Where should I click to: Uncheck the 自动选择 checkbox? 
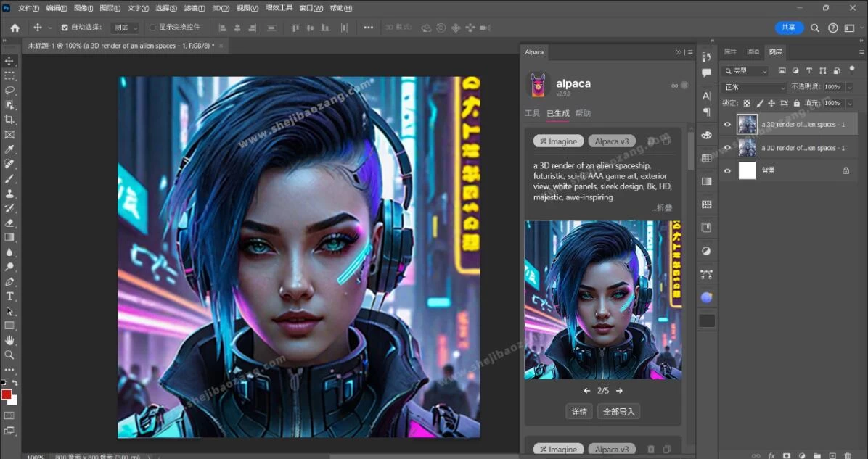pyautogui.click(x=65, y=28)
